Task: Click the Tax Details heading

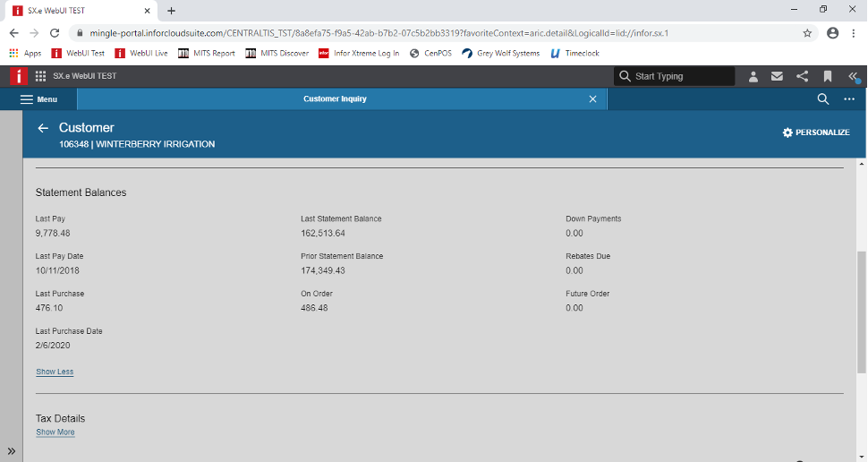Action: [x=60, y=419]
